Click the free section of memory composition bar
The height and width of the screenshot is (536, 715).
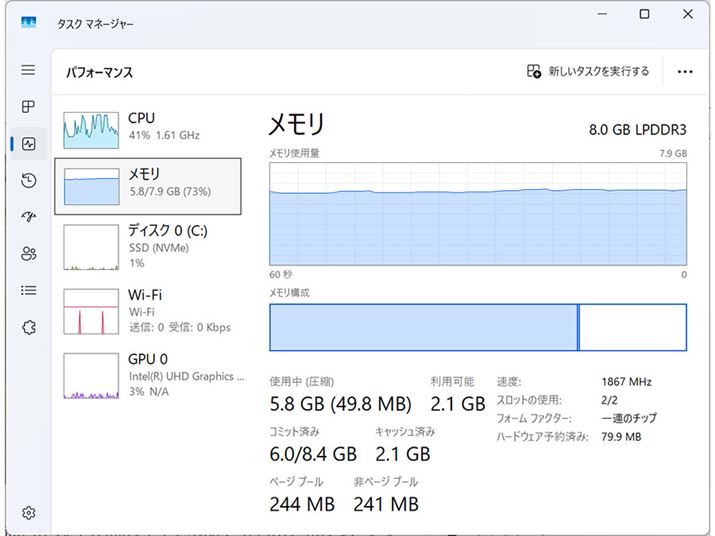(633, 327)
